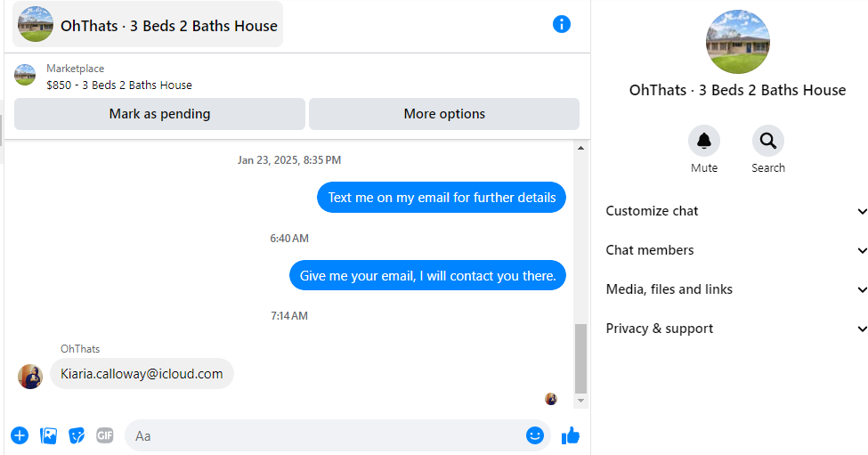The width and height of the screenshot is (868, 455).
Task: Open conversation information icon
Action: (562, 24)
